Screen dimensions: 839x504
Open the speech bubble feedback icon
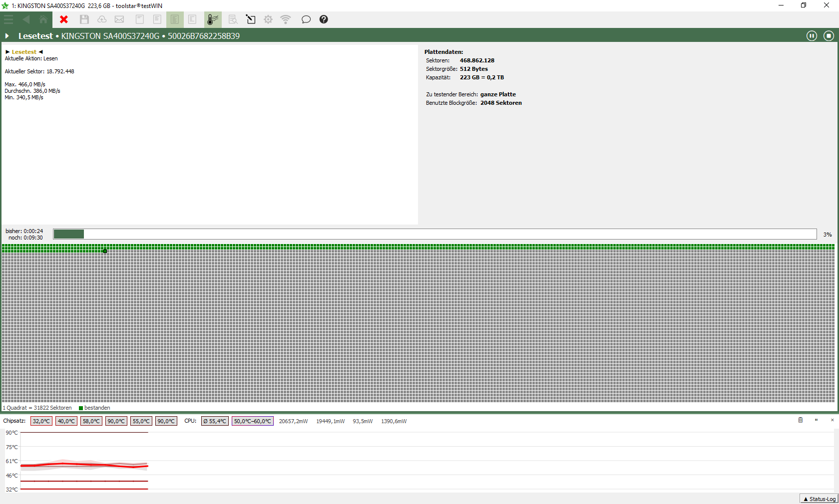pyautogui.click(x=306, y=19)
